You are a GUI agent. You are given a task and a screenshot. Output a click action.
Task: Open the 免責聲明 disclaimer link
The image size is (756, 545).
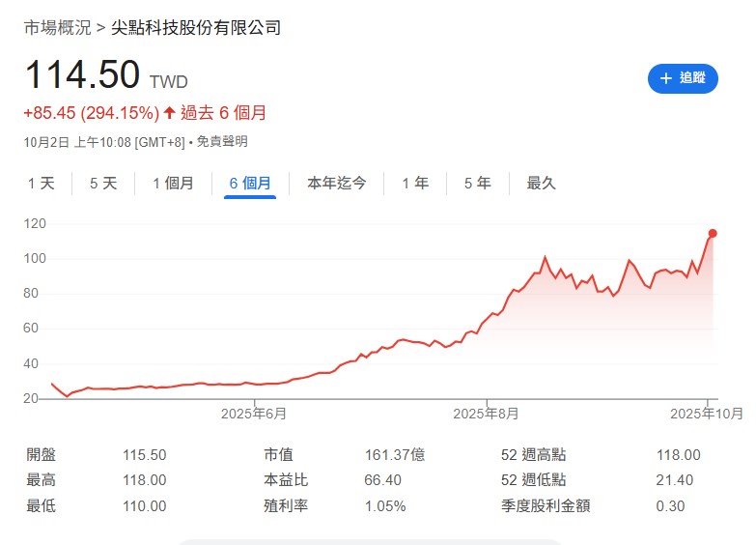coord(222,141)
